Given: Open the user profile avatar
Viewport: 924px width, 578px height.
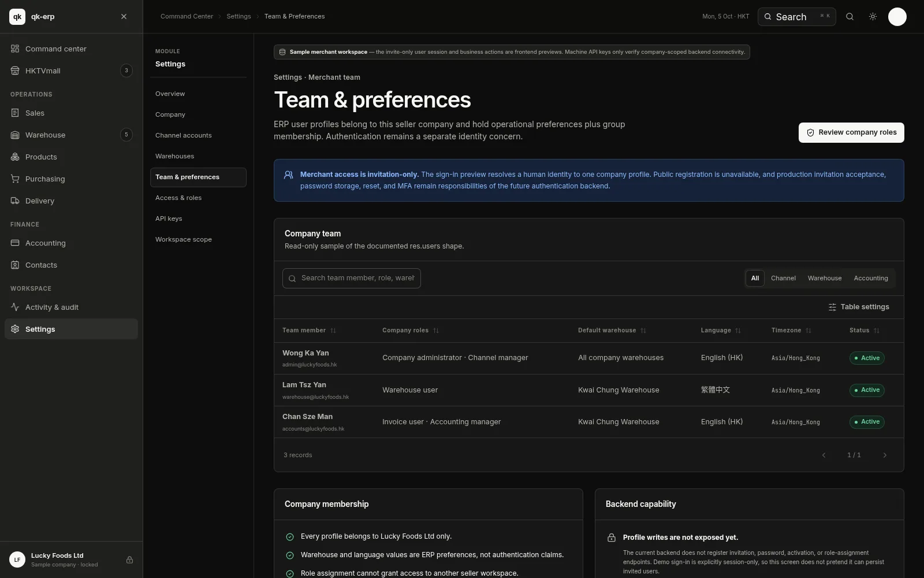Looking at the screenshot, I should tap(897, 17).
